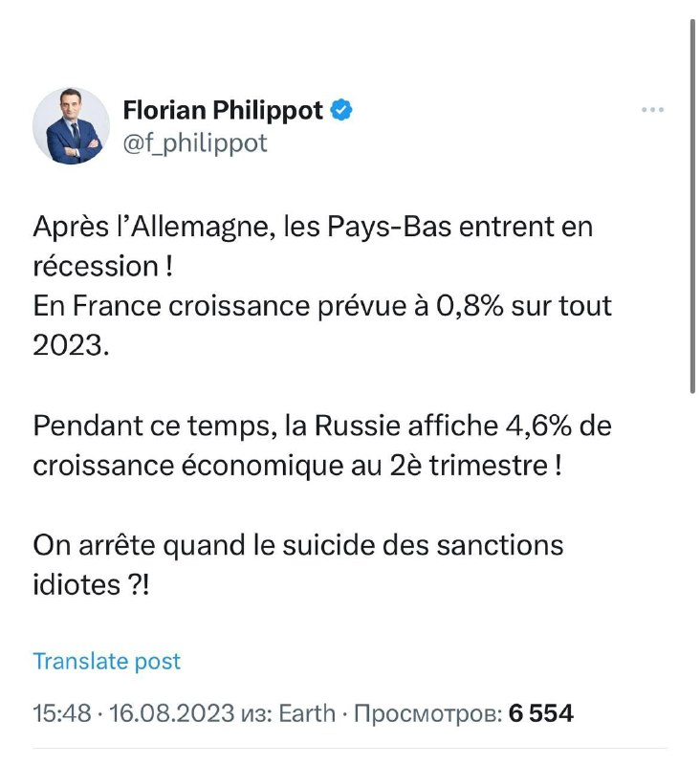The height and width of the screenshot is (765, 700).
Task: Click the 4,6% Russia growth figure
Action: [538, 426]
